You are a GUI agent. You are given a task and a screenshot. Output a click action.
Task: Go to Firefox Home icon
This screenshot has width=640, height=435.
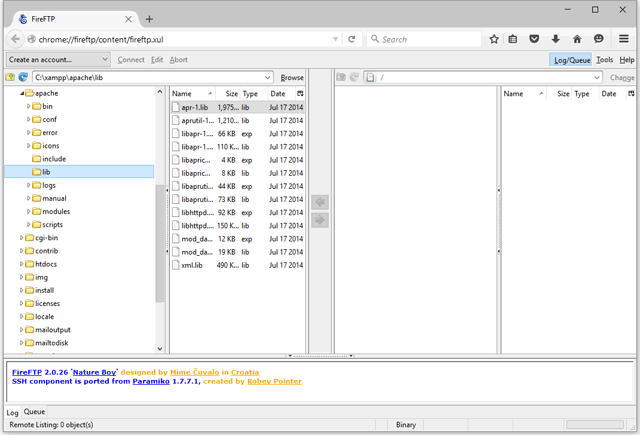pyautogui.click(x=577, y=39)
